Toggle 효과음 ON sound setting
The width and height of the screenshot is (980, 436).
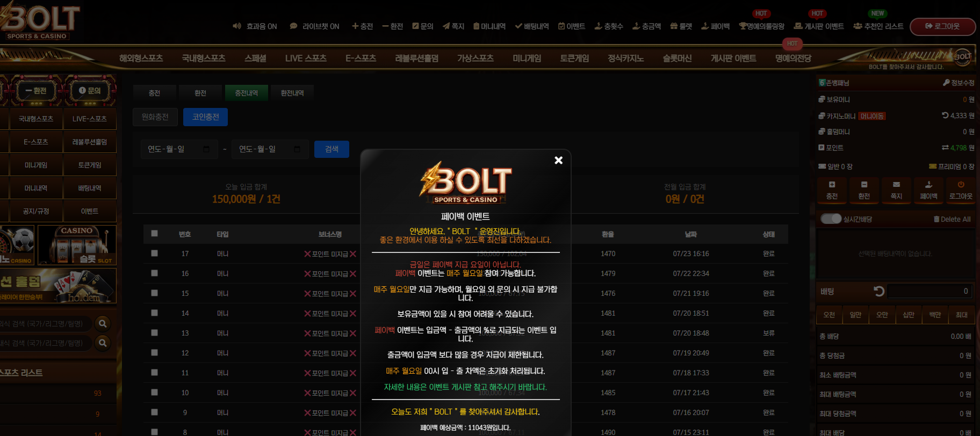(x=255, y=26)
